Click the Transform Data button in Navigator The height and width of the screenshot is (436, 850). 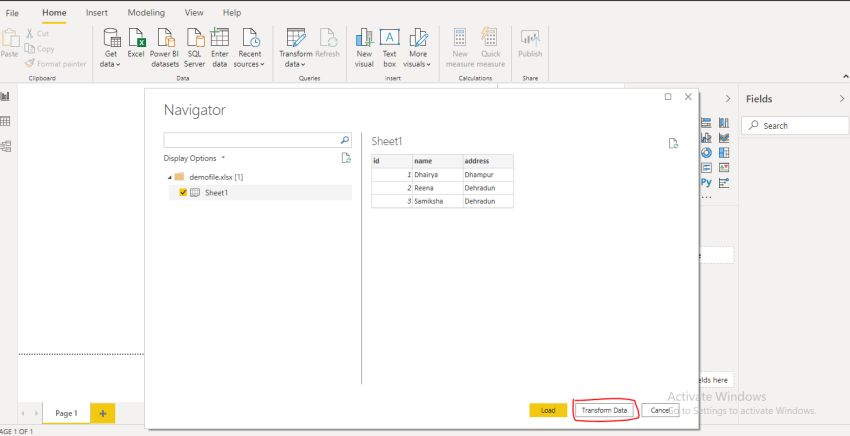[604, 411]
